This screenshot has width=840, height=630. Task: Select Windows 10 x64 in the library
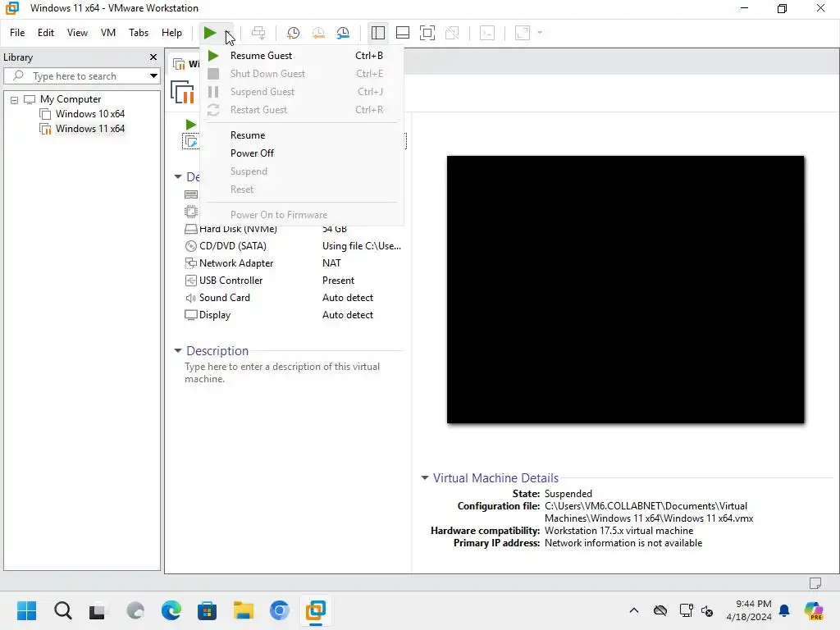[90, 113]
